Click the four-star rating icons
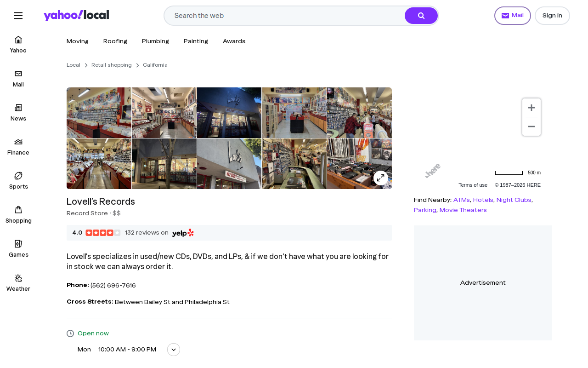 click(103, 233)
